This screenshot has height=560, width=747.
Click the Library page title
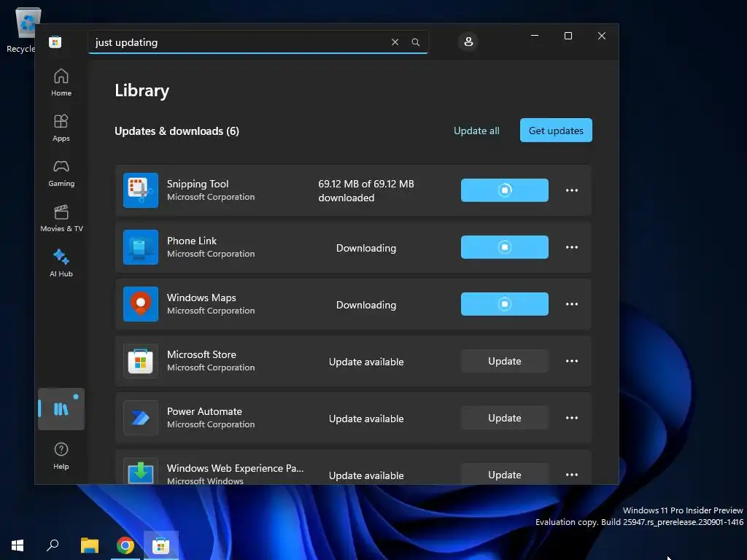coord(142,90)
